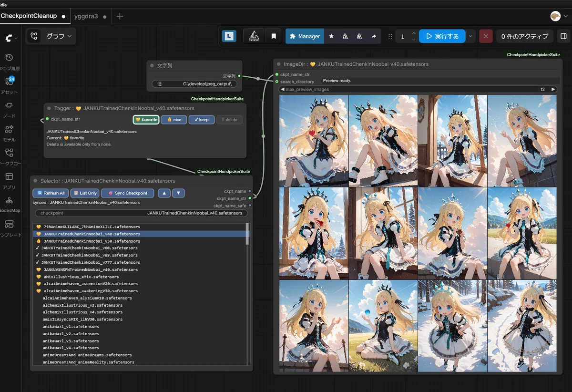Add a new workflow tab with plus icon

pyautogui.click(x=120, y=16)
